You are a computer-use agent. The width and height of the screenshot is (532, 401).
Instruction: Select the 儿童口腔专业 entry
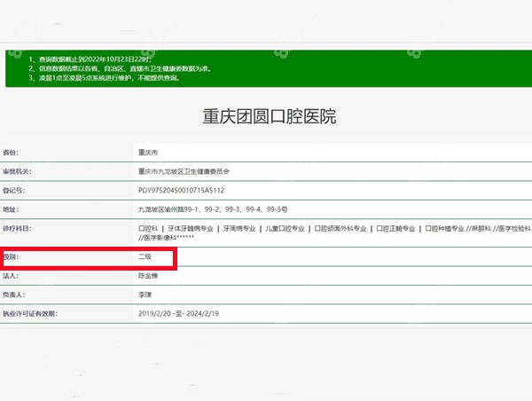click(x=285, y=229)
